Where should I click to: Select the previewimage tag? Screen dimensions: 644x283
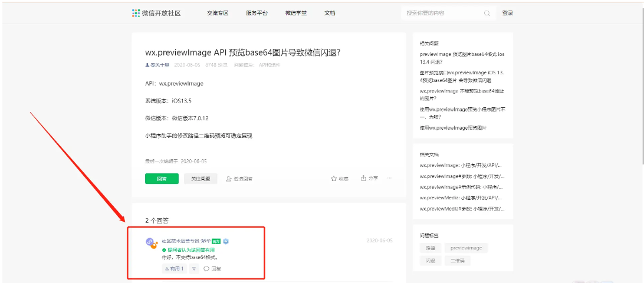(x=466, y=248)
